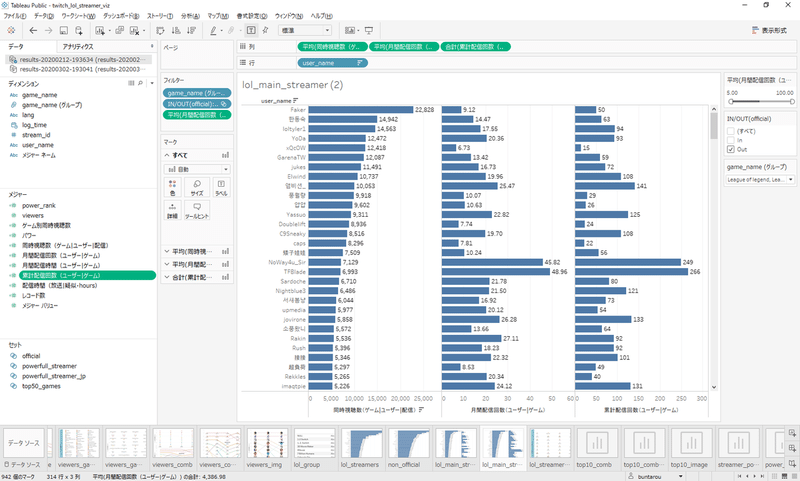Click the slider's left handle near 5.00
800x481 pixels.
pyautogui.click(x=730, y=102)
